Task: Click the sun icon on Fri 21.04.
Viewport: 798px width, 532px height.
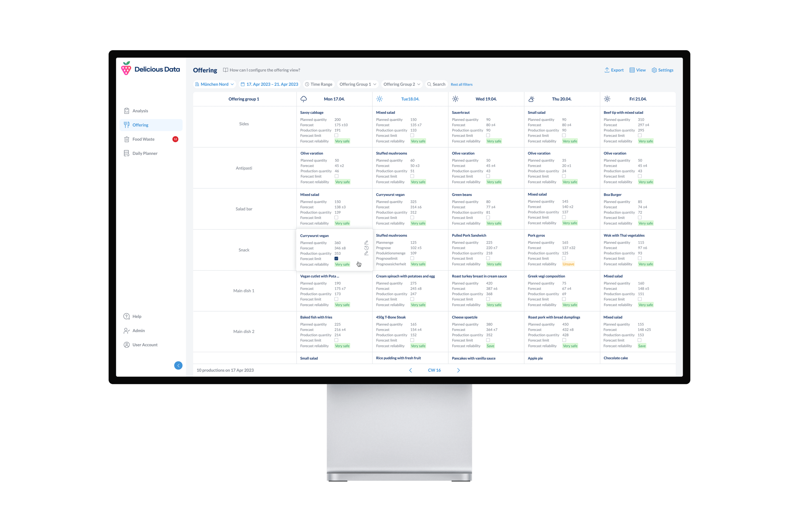Action: tap(607, 99)
